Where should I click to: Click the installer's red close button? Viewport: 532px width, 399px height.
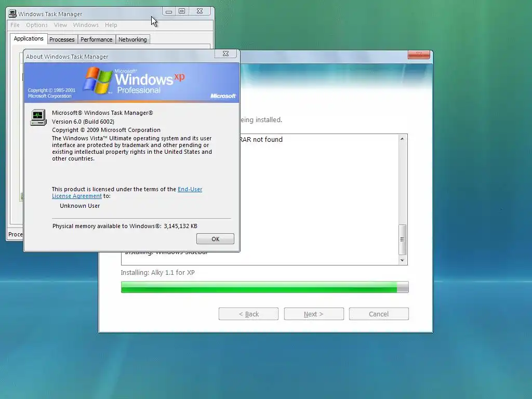point(419,55)
